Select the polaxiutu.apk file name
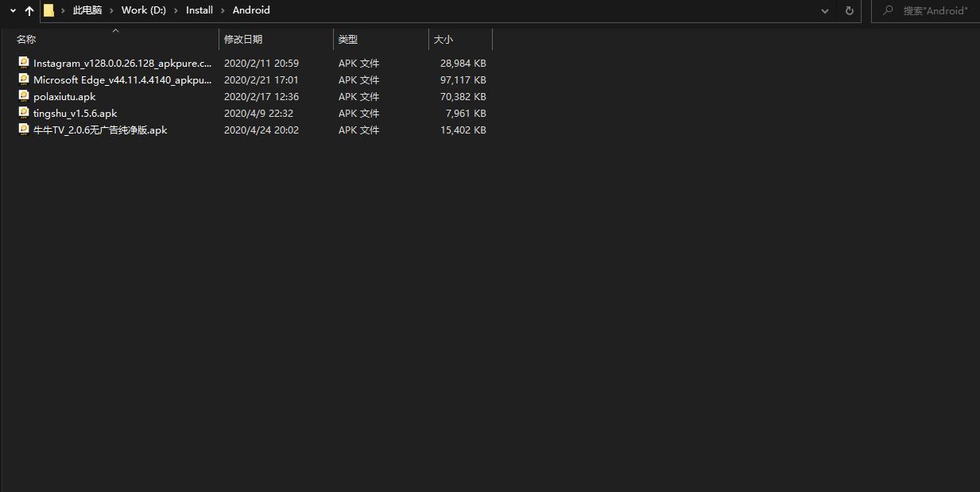Screen dimensions: 980x492 click(x=64, y=96)
